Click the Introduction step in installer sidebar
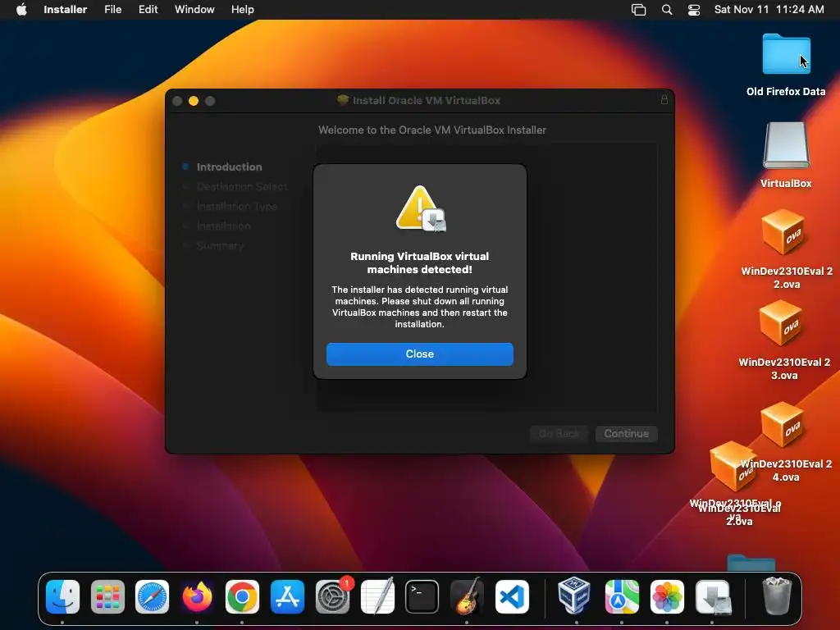The image size is (840, 630). point(230,167)
